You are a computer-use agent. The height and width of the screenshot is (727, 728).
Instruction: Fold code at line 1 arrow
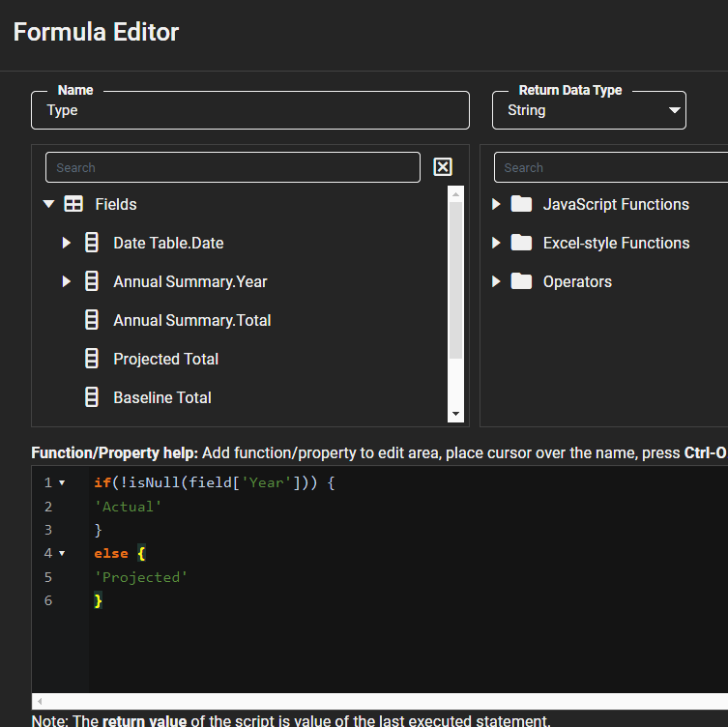coord(62,482)
